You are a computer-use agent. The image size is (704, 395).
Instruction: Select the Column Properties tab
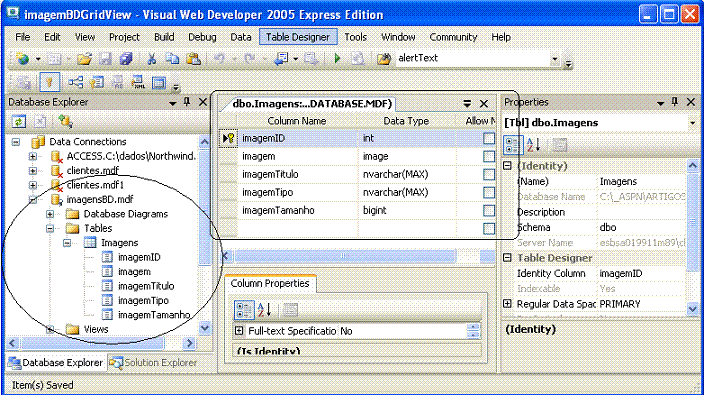click(270, 284)
